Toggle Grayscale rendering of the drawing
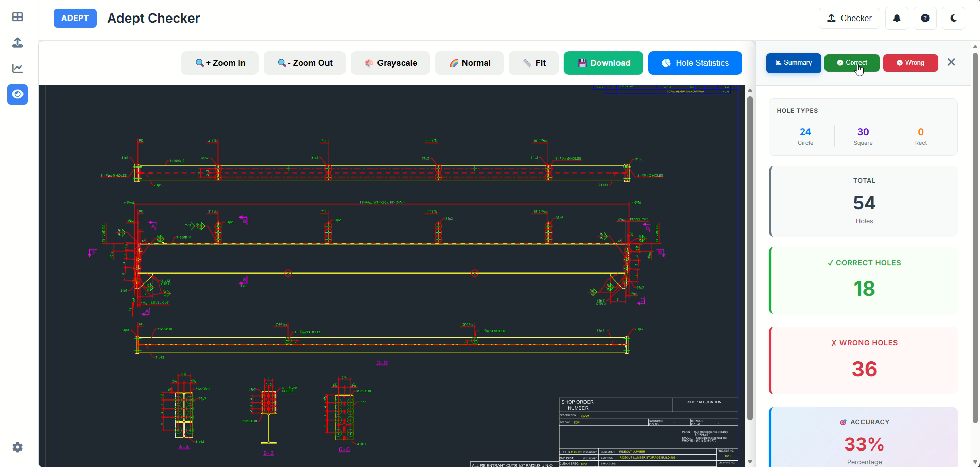Viewport: 980px width, 467px height. coord(390,62)
